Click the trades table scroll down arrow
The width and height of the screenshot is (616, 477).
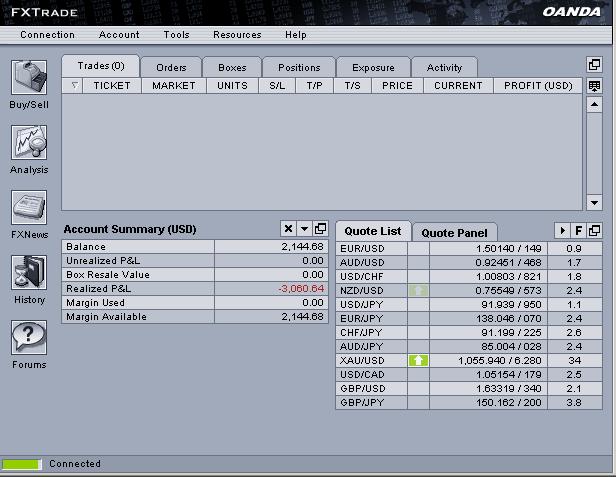(594, 203)
